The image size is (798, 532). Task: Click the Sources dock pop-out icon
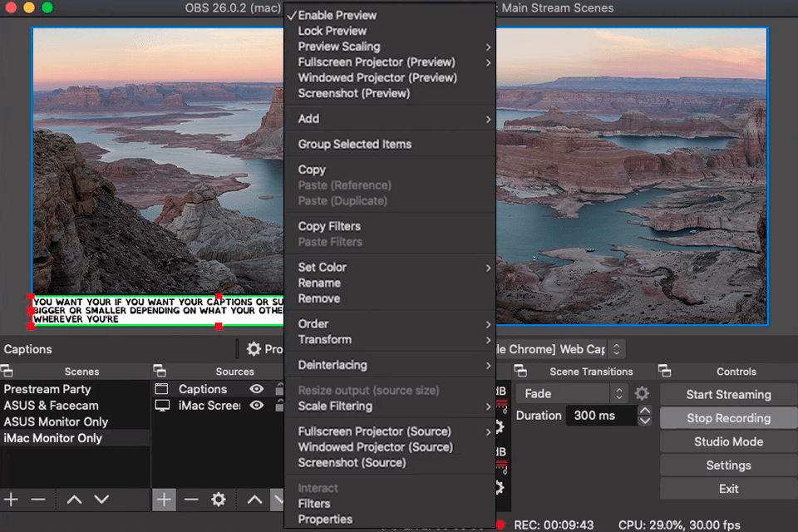(x=160, y=371)
